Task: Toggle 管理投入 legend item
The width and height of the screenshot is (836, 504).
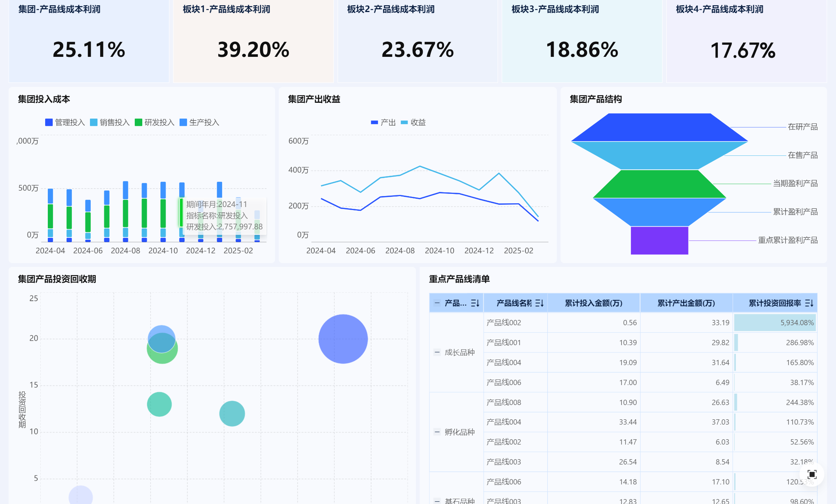Action: [65, 122]
